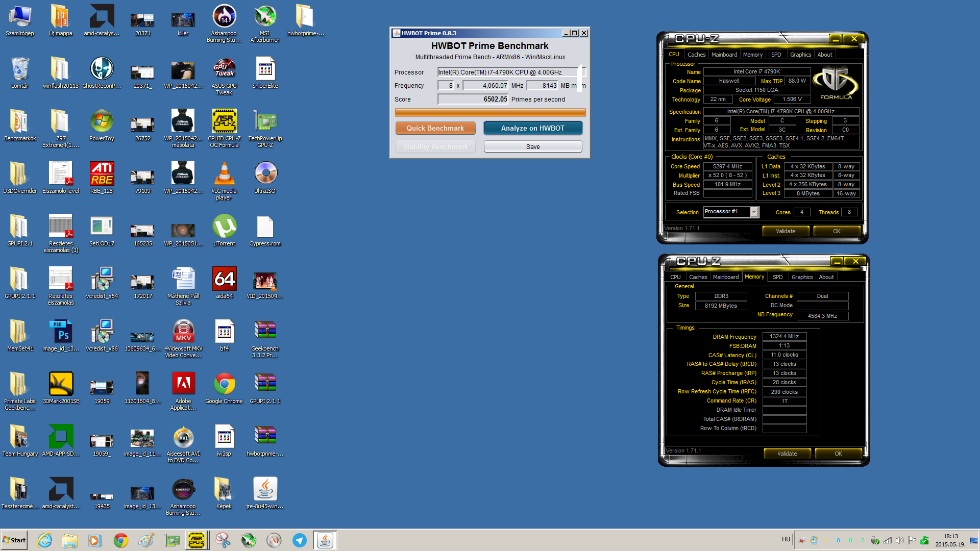This screenshot has width=980, height=551.
Task: Open the ASUS GPU Tweak desktop shortcut
Action: pyautogui.click(x=224, y=76)
